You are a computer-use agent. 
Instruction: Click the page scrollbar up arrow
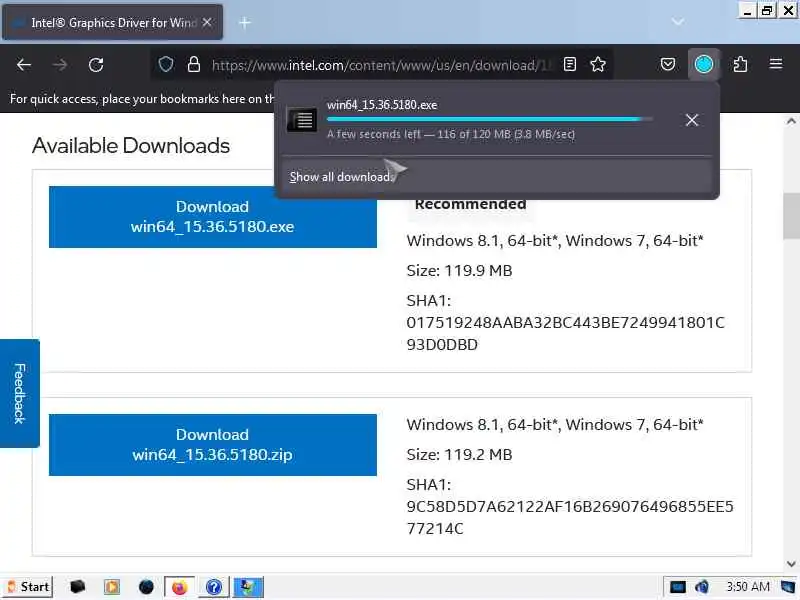pos(791,121)
